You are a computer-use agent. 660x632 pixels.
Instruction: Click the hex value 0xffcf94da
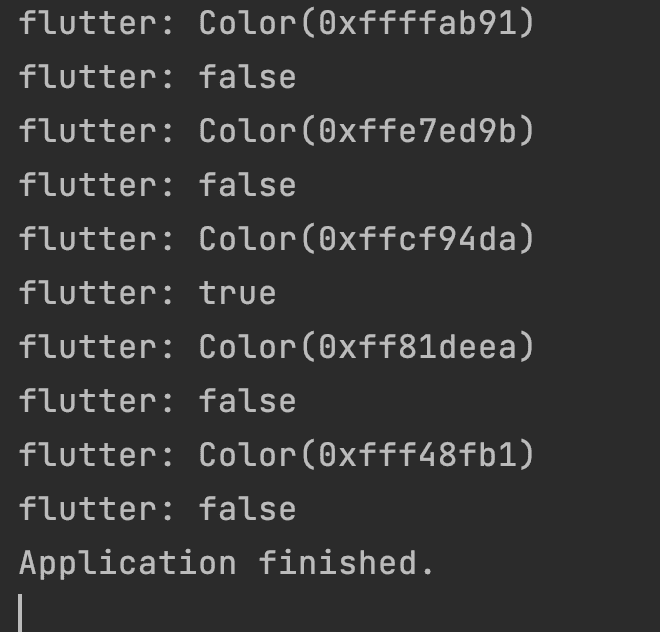pos(417,239)
